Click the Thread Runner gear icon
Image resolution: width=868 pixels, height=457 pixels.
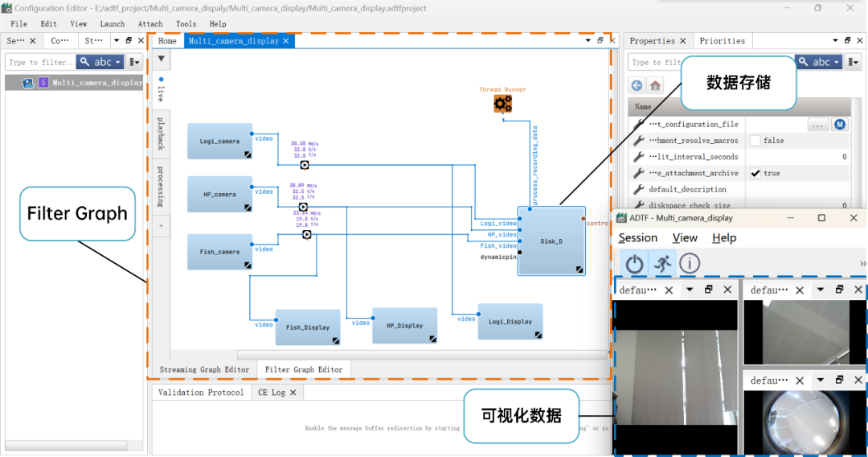point(503,103)
